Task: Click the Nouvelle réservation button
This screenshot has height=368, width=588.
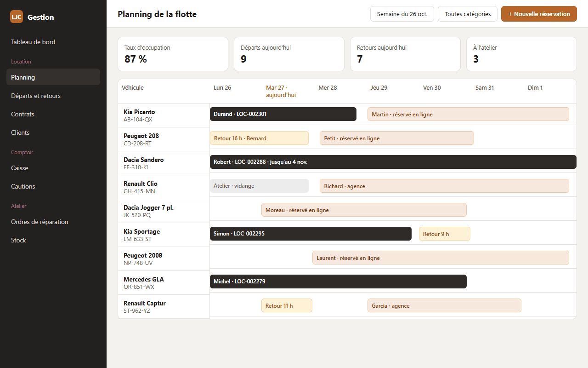Action: point(539,14)
